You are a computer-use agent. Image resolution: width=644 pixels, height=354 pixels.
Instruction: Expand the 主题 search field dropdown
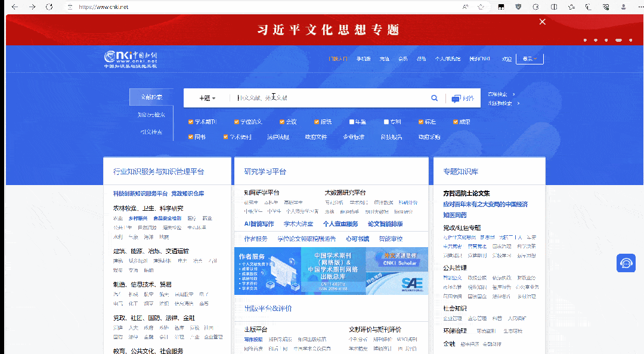[207, 98]
